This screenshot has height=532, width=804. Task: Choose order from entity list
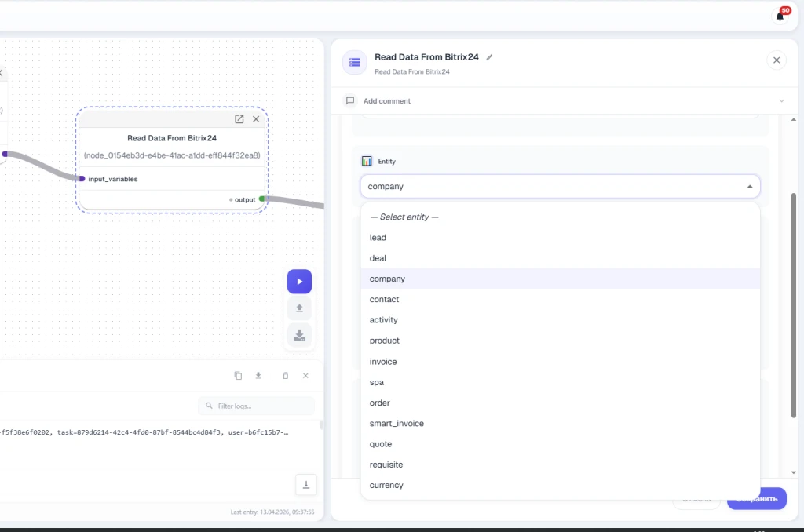pos(560,403)
